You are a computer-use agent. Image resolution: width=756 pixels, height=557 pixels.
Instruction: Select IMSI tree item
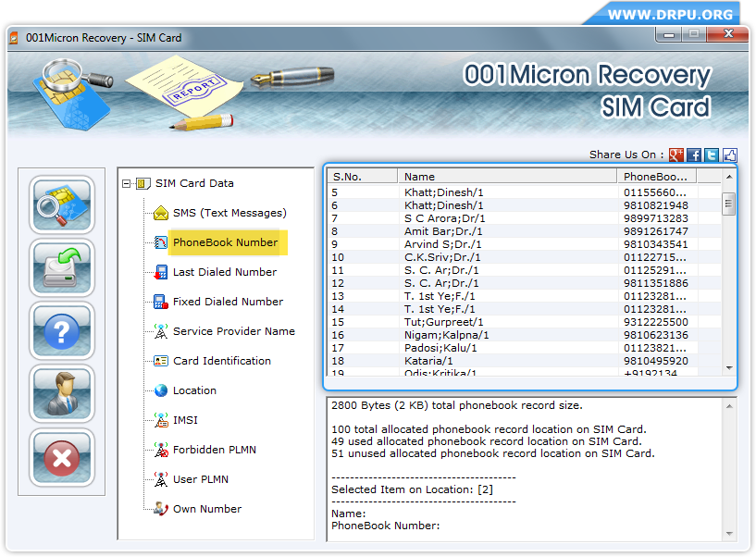coord(186,420)
